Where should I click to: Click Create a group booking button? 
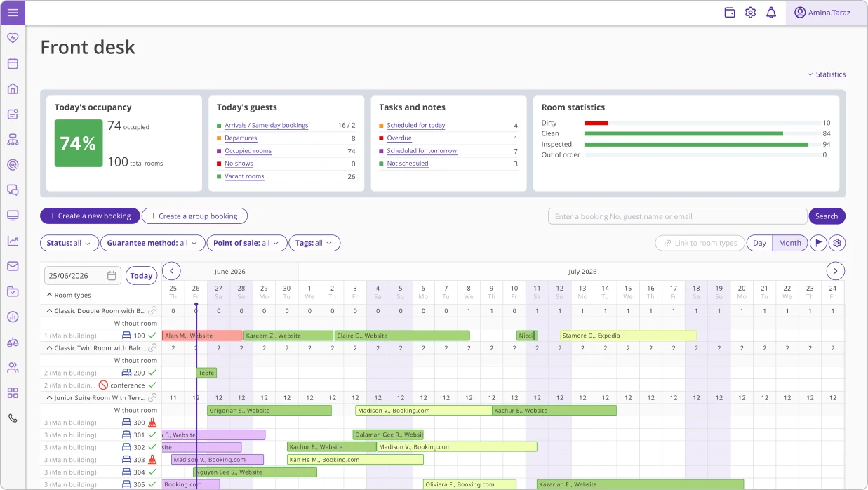coord(194,216)
